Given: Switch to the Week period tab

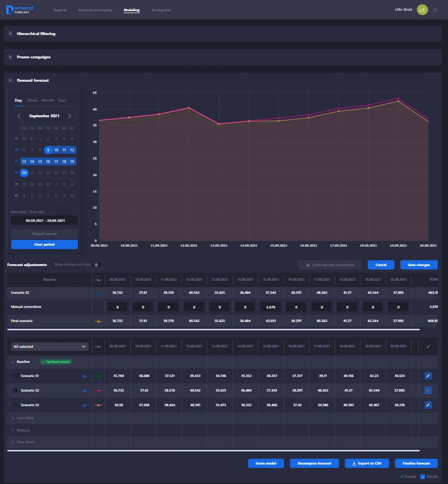Looking at the screenshot, I should [32, 100].
